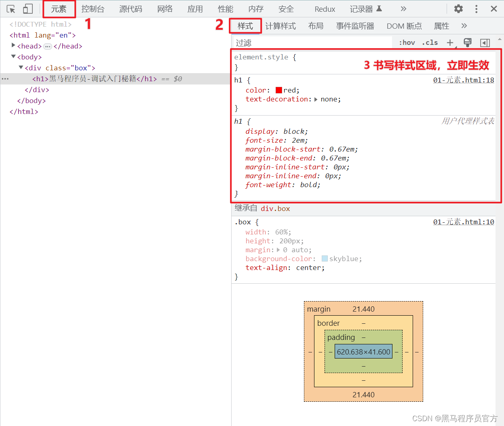Switch to the 元素 tab
This screenshot has height=426, width=504.
(x=59, y=9)
